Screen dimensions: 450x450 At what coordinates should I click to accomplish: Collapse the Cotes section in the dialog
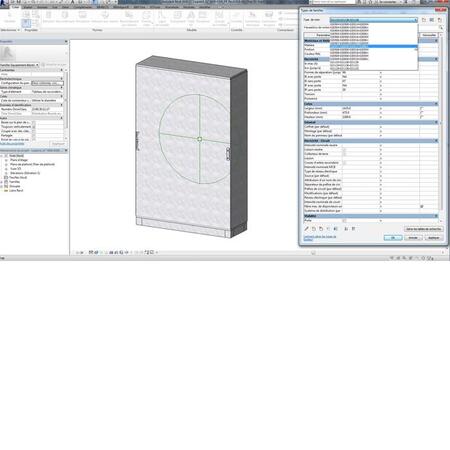pos(436,104)
